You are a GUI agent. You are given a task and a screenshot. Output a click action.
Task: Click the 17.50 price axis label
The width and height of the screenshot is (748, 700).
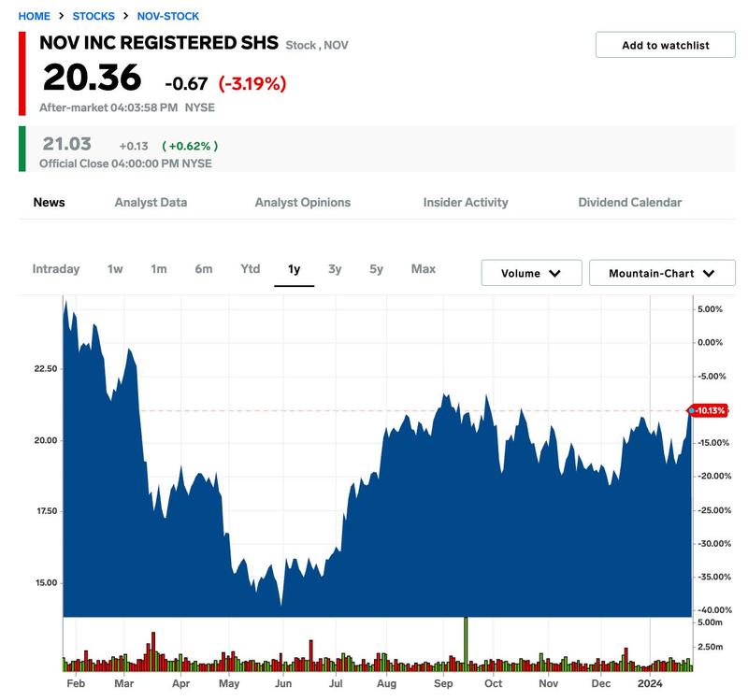pos(47,511)
